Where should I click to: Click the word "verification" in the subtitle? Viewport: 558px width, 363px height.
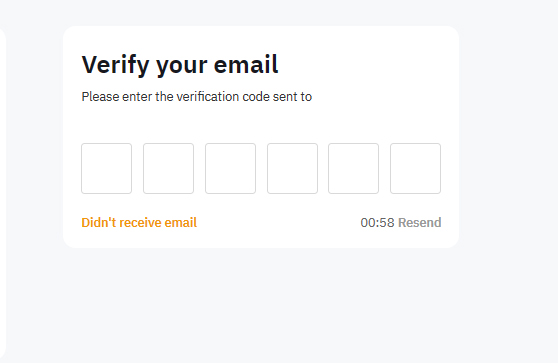pyautogui.click(x=208, y=96)
